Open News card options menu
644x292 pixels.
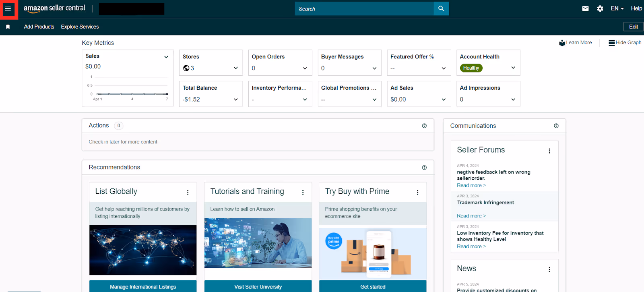coord(549,269)
